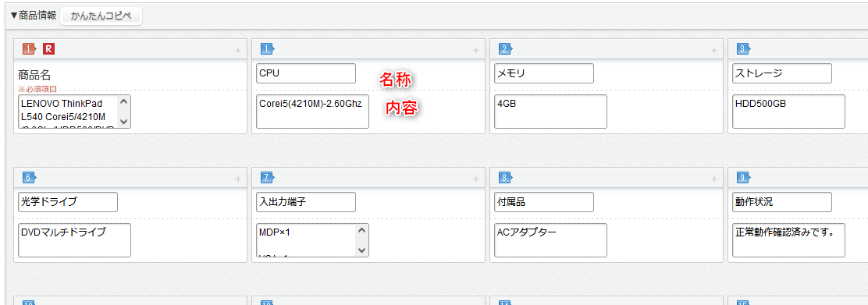Viewport: 868px width, 305px height.
Task: Click the blue number 8 tag on 付属品 panel
Action: (505, 178)
